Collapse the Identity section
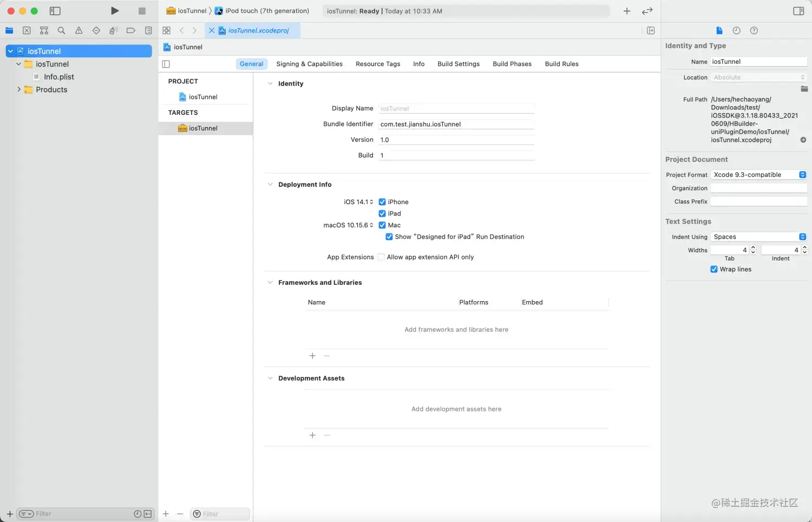Viewport: 812px width, 522px height. click(x=270, y=83)
